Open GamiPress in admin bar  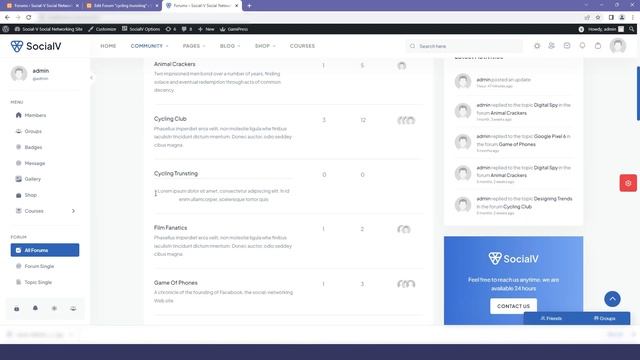coord(234,29)
